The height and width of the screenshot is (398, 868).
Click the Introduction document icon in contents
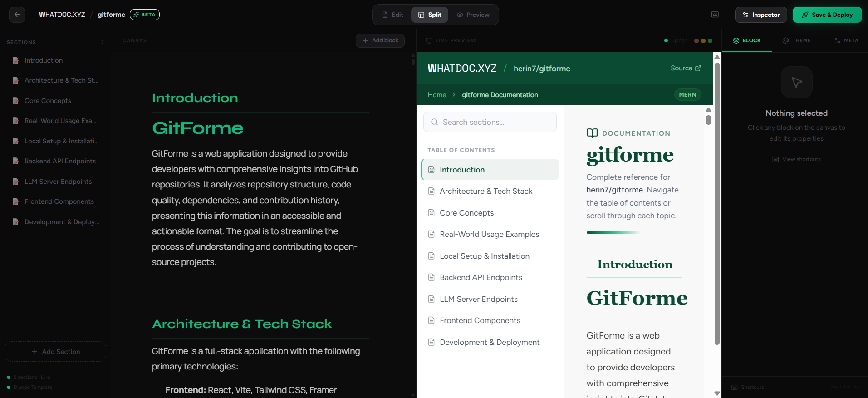click(x=432, y=170)
